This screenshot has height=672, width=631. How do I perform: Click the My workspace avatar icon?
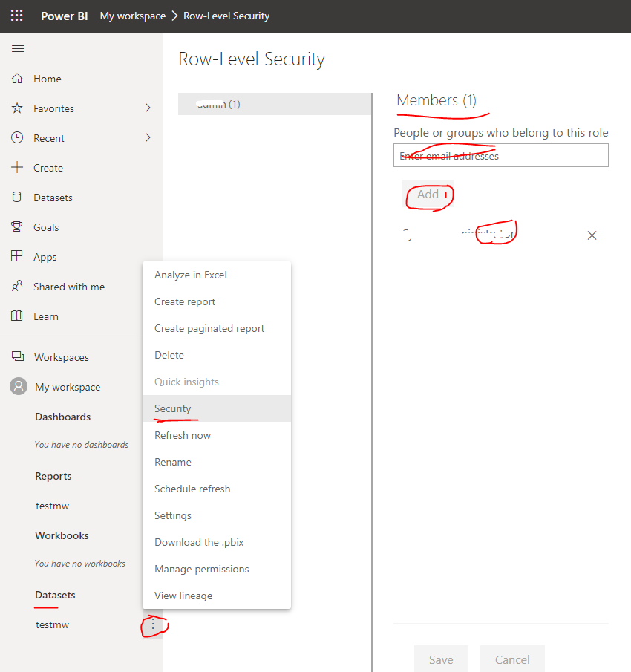[19, 386]
